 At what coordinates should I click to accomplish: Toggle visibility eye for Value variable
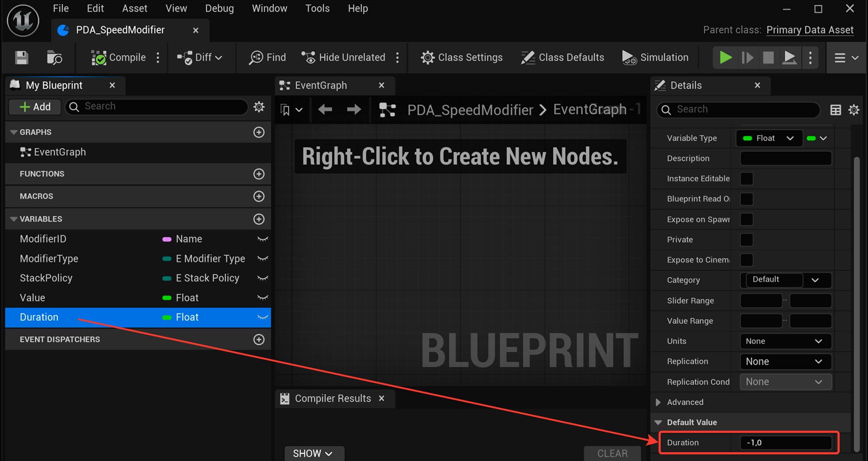coord(263,298)
